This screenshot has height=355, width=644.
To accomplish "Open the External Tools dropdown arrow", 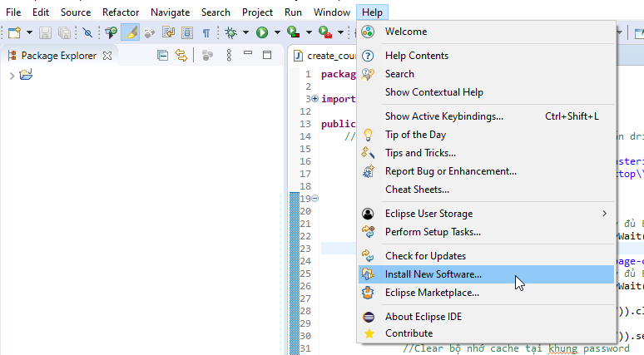I will coord(340,32).
